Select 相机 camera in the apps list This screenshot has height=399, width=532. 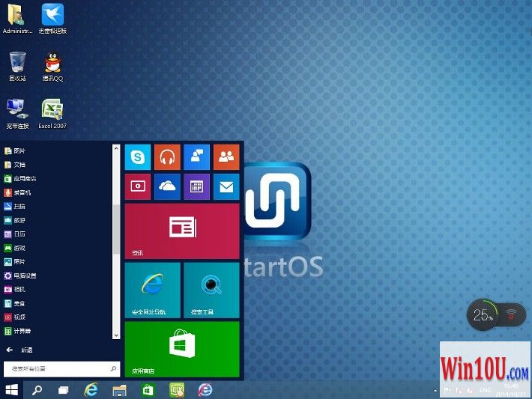pos(14,289)
